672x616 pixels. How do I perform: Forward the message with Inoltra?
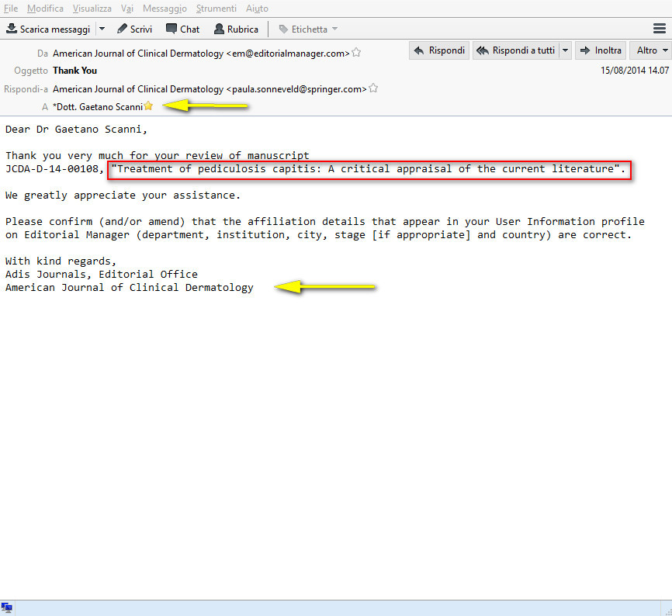pos(601,50)
